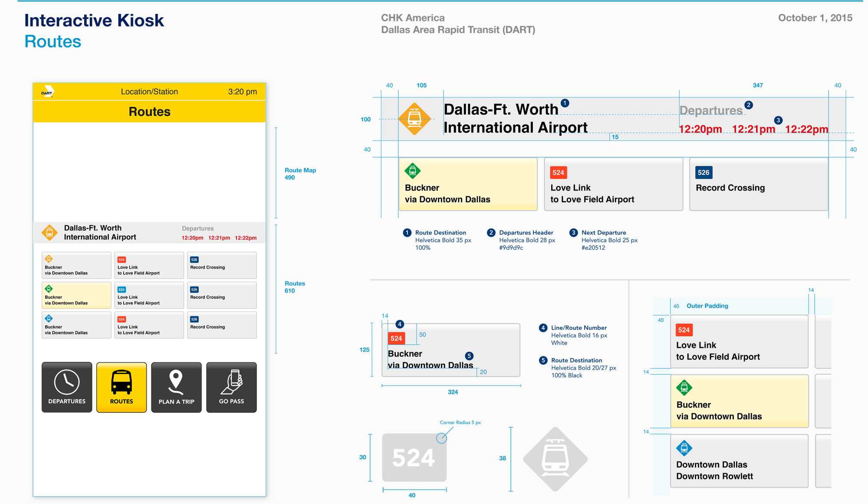The width and height of the screenshot is (868, 504).
Task: Click the 3:20 pm clock text
Action: click(243, 92)
